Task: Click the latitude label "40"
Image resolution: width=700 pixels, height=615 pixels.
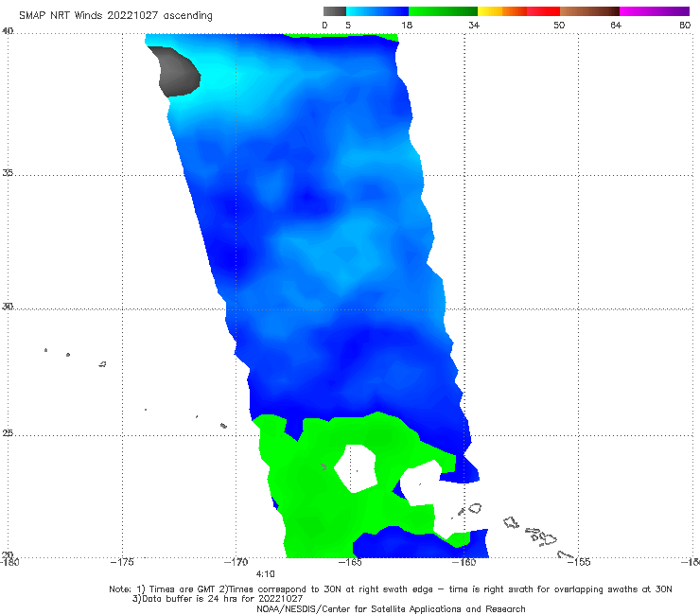Action: coord(8,31)
